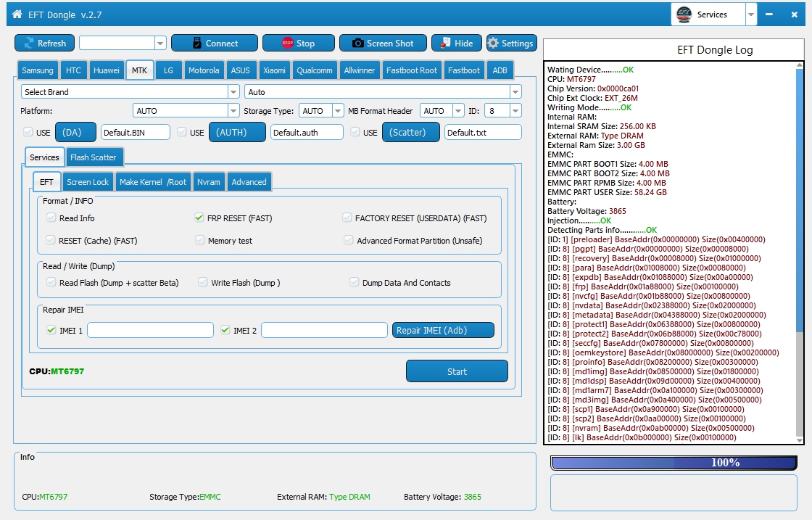Click the gear icon on Settings
Image resolution: width=812 pixels, height=520 pixels.
click(493, 44)
